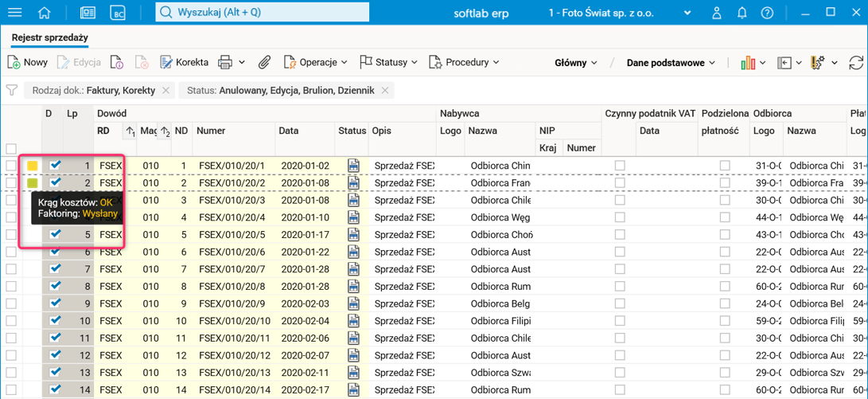Remove the Rodzaj dok. filter chip
Screen dimensions: 868x399
coord(165,90)
